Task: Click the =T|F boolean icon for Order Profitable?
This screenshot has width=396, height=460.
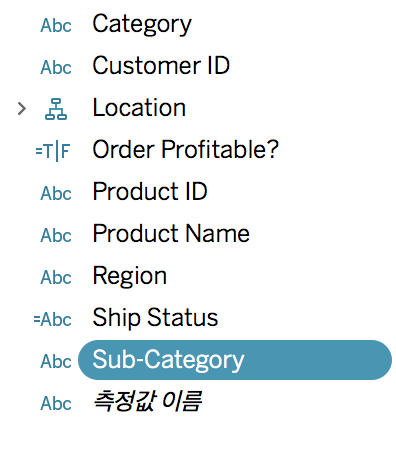Action: pos(53,151)
